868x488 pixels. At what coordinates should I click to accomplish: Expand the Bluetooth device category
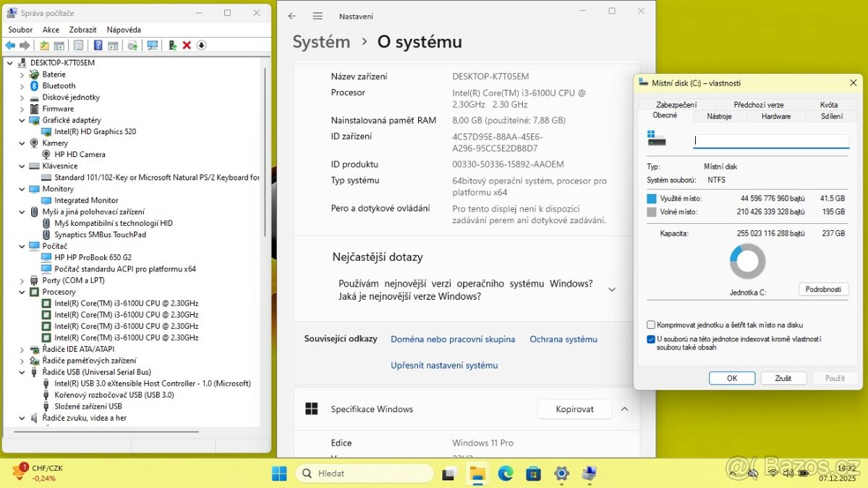[x=22, y=85]
